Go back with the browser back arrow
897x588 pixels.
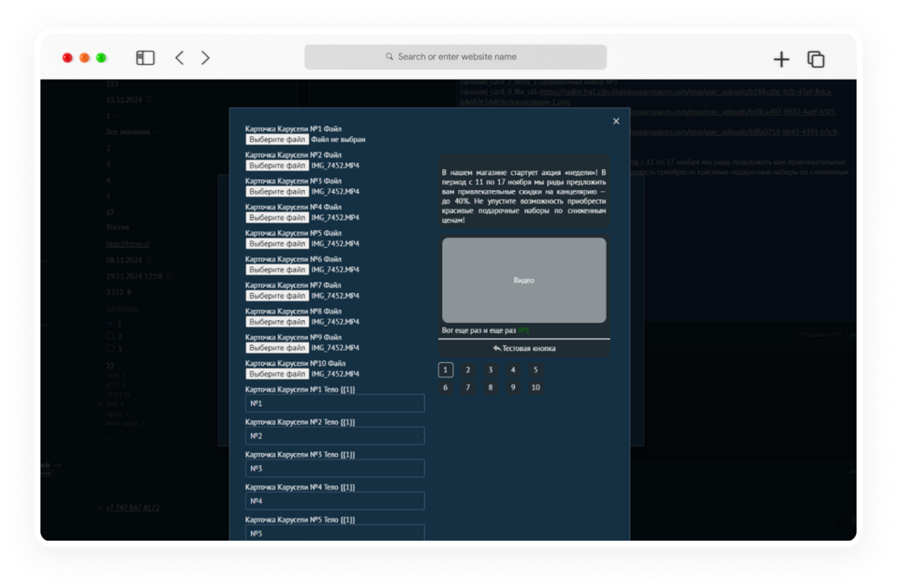point(179,58)
